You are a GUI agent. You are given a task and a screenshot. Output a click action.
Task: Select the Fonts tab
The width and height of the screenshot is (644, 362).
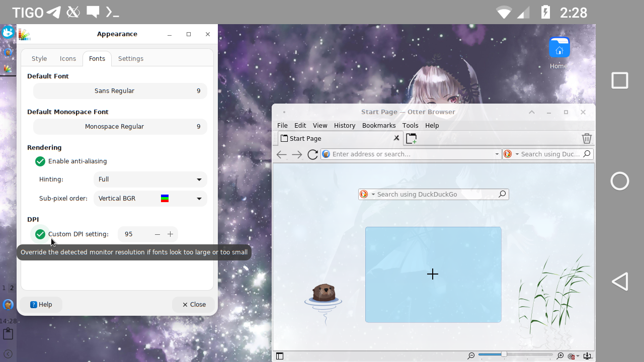click(97, 59)
